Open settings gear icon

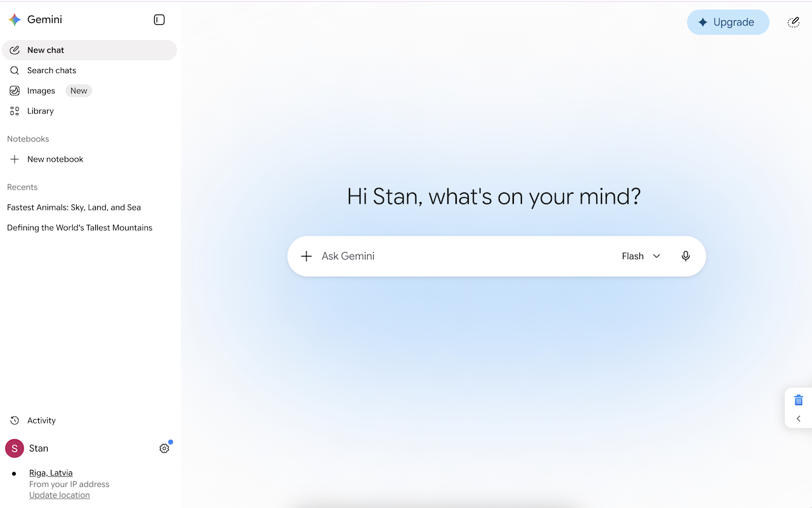164,448
